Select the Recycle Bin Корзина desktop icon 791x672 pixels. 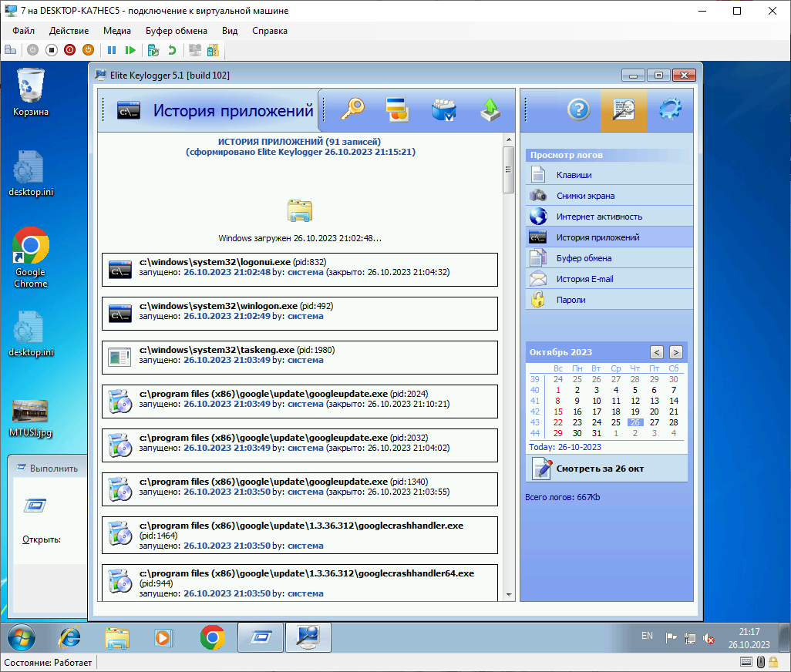click(31, 92)
